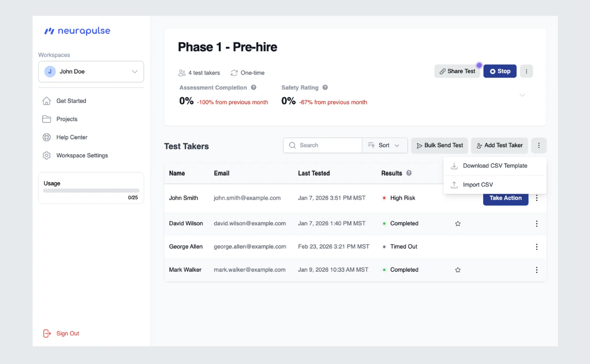Open the Help Center icon
The image size is (590, 364).
[46, 137]
